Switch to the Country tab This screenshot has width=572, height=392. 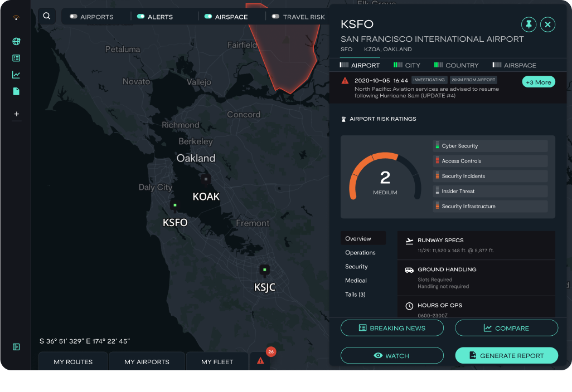[x=456, y=65]
